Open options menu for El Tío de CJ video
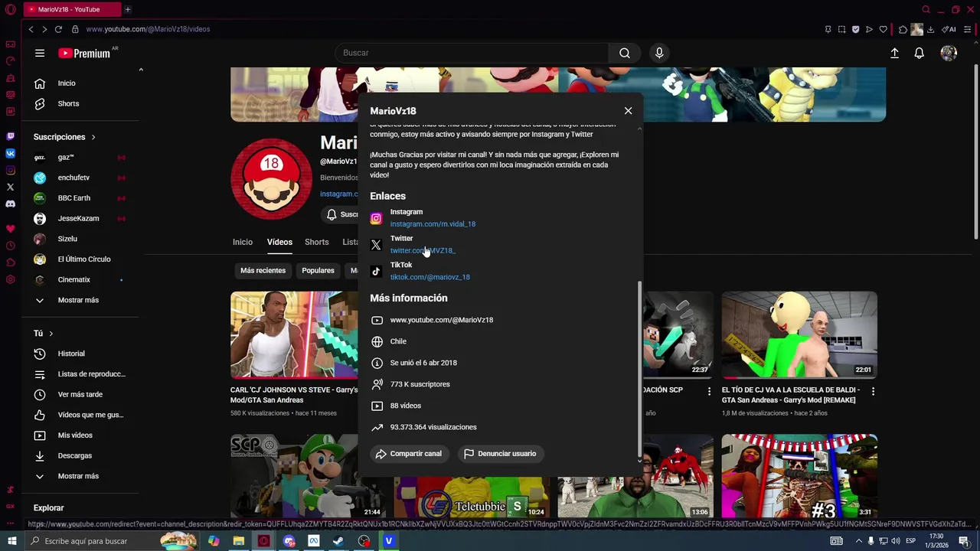The width and height of the screenshot is (980, 551). [x=873, y=391]
